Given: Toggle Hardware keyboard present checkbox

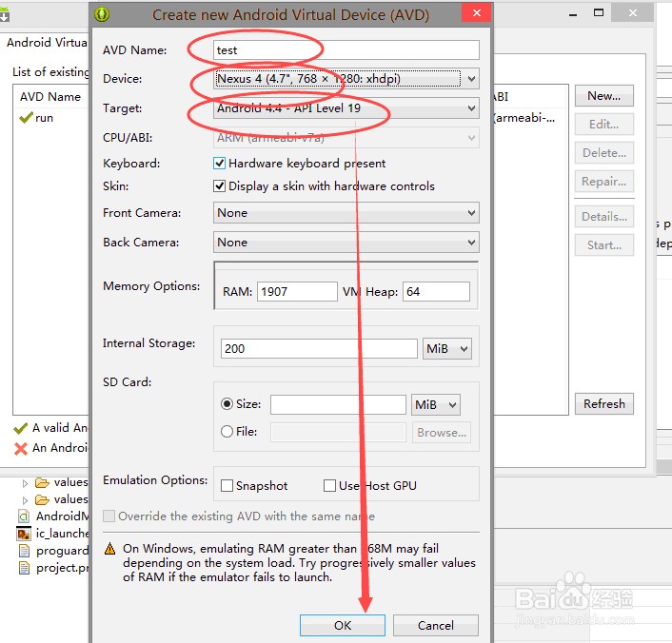Looking at the screenshot, I should click(219, 164).
